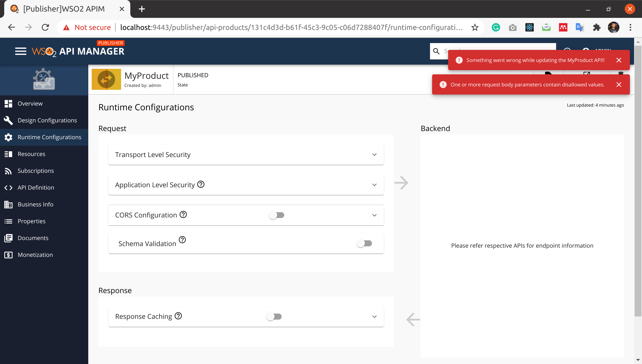Reload the page

(x=45, y=27)
